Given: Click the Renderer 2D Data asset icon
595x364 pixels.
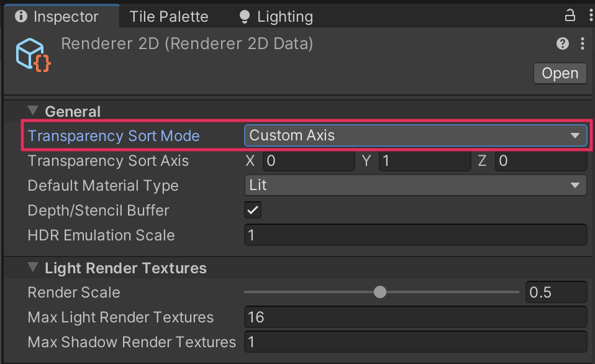Looking at the screenshot, I should (33, 55).
